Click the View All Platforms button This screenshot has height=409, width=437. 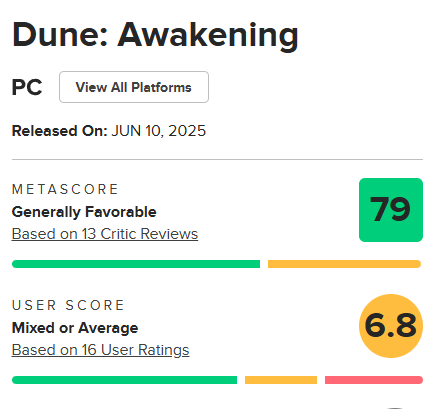pyautogui.click(x=134, y=87)
